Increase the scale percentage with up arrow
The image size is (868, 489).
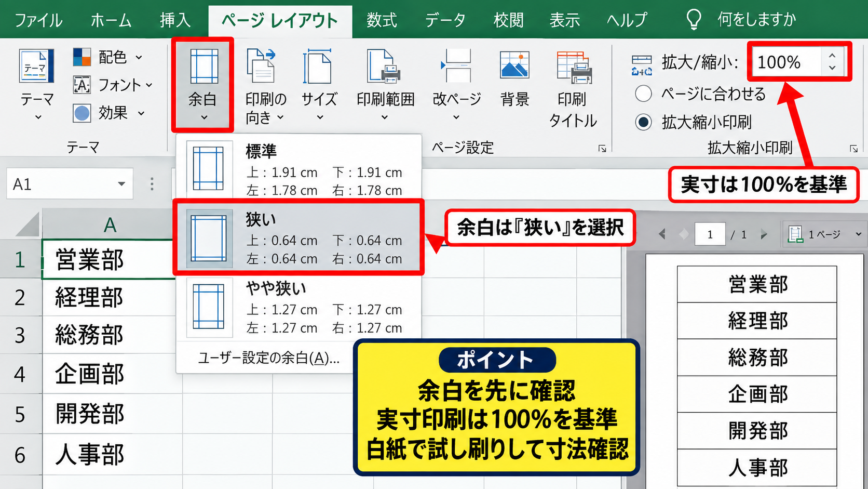click(x=832, y=56)
